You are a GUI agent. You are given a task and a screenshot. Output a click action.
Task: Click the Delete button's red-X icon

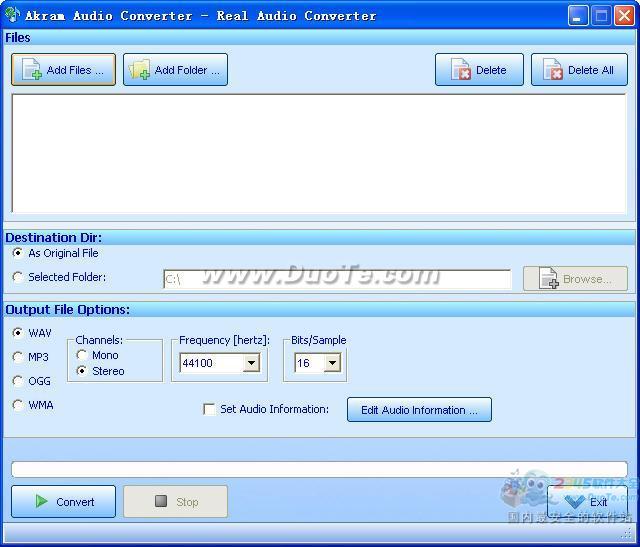pyautogui.click(x=460, y=69)
